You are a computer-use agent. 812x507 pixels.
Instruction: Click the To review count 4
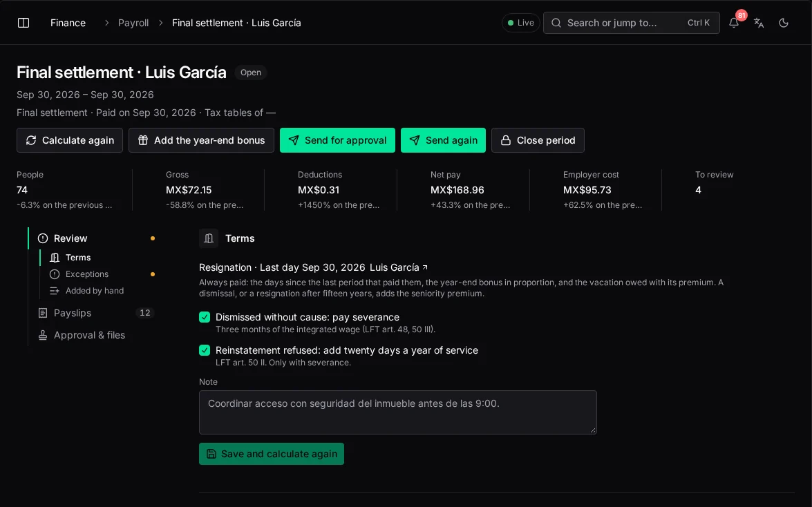698,190
